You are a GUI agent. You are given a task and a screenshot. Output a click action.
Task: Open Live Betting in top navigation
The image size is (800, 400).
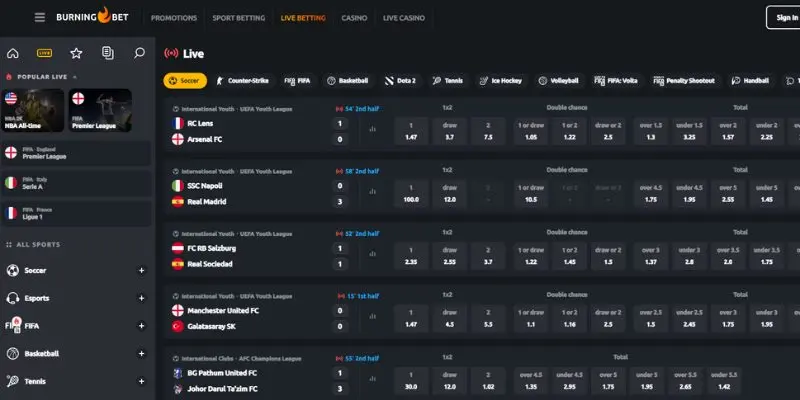coord(303,18)
